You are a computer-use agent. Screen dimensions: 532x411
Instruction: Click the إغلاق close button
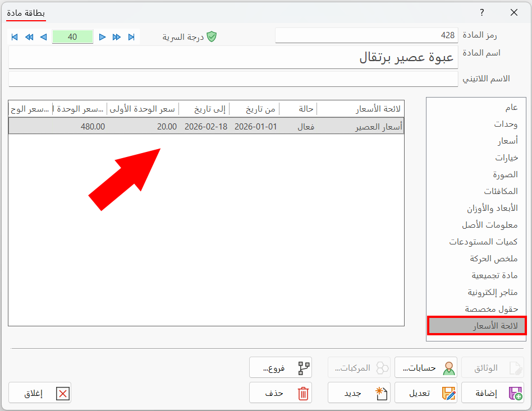click(40, 393)
